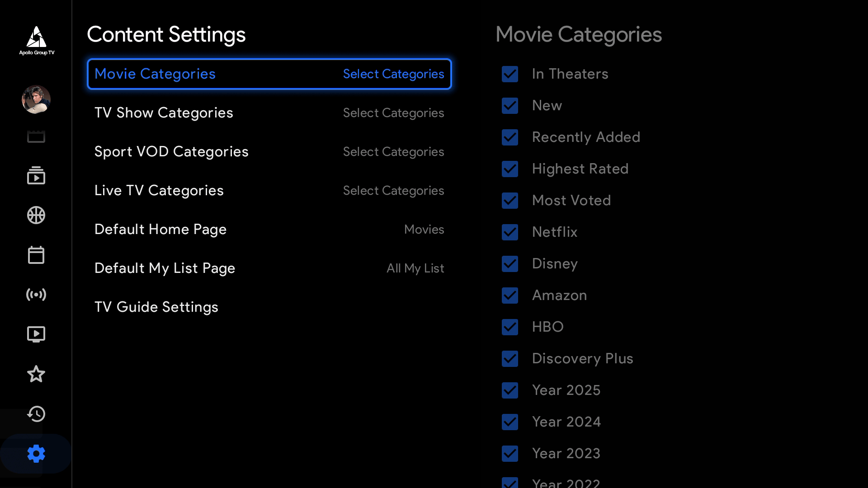Click the Netflix category label
Viewport: 868px width, 488px height.
(555, 232)
